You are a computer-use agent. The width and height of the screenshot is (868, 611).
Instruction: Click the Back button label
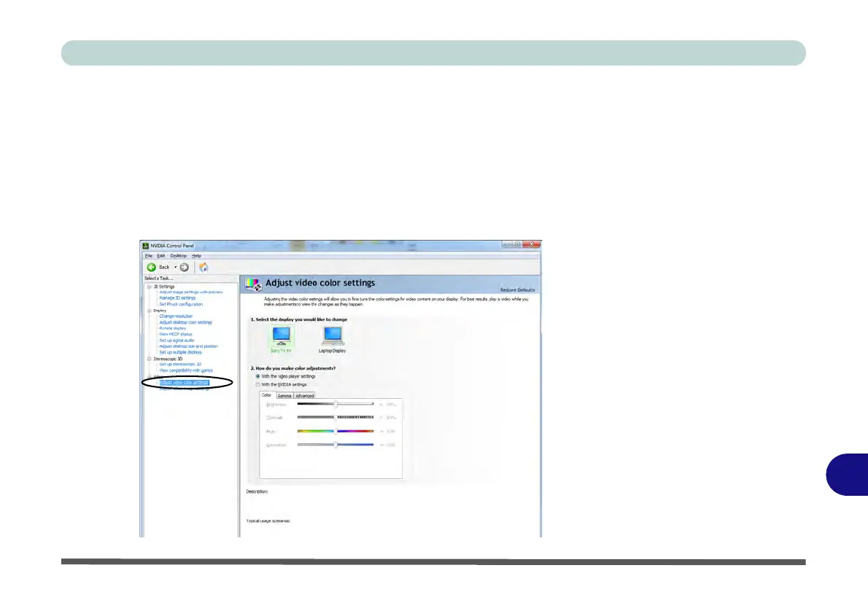coord(164,268)
